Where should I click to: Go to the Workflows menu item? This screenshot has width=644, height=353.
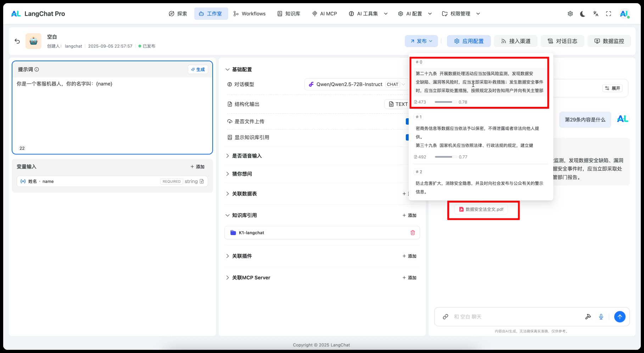tap(250, 14)
